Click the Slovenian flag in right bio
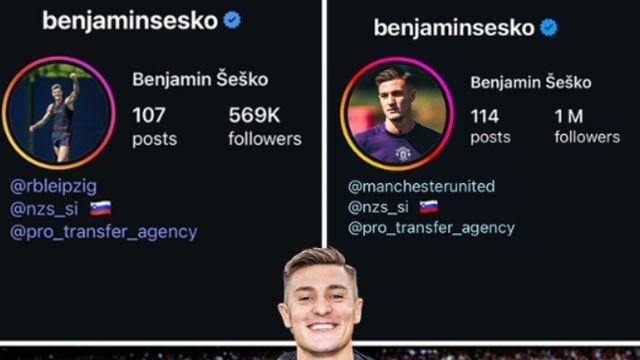The image size is (640, 360). (x=429, y=207)
